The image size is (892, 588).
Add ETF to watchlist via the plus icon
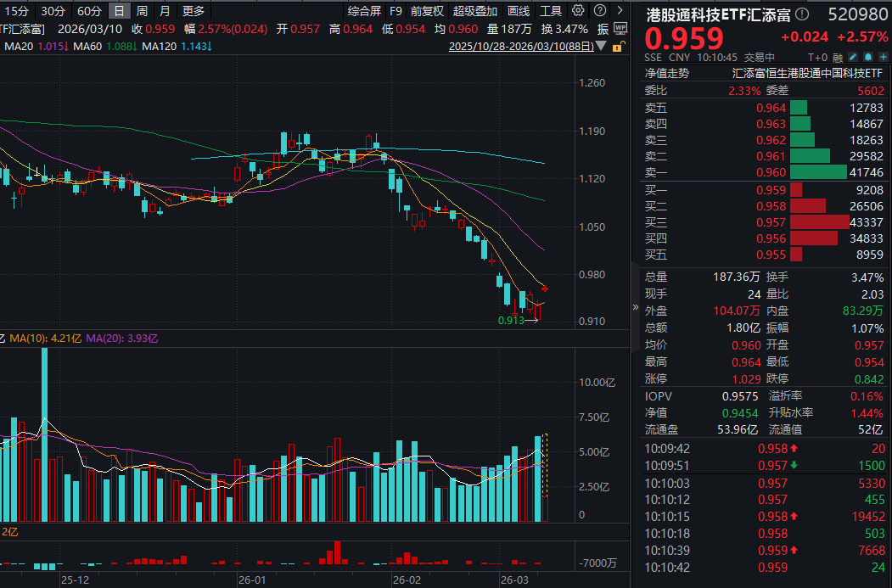coord(883,57)
